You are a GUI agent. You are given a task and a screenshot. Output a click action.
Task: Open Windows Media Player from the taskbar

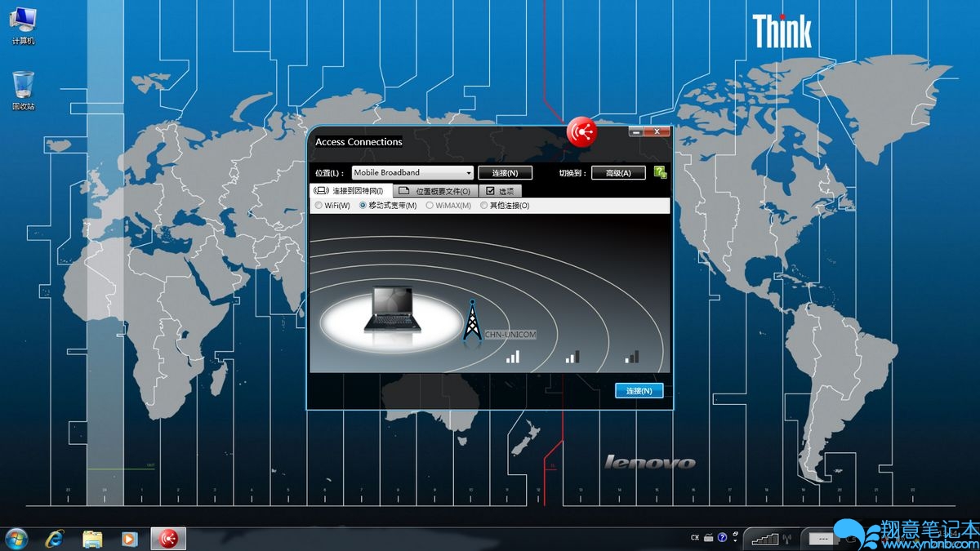pyautogui.click(x=129, y=539)
